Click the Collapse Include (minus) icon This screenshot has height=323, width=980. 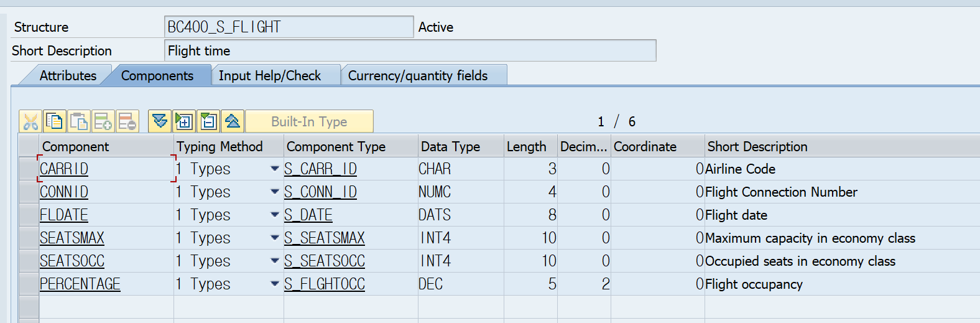(x=208, y=121)
